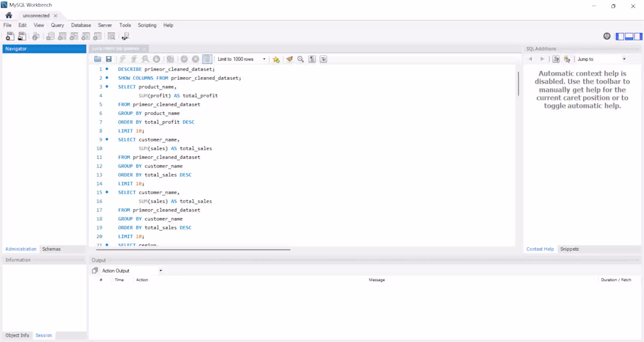
Task: Click the SHOW COLUMNS FROM statement line
Action: click(x=180, y=78)
